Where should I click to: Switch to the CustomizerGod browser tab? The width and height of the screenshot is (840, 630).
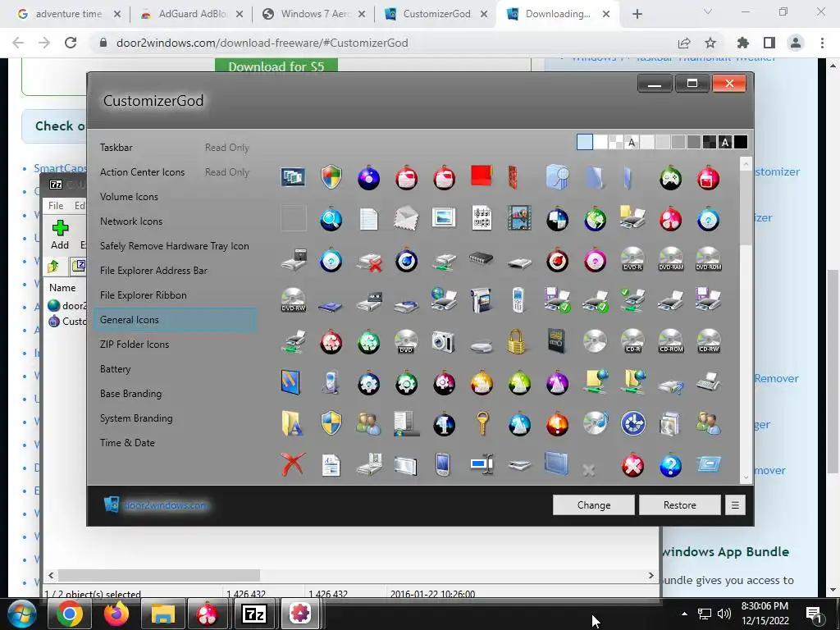coord(436,14)
